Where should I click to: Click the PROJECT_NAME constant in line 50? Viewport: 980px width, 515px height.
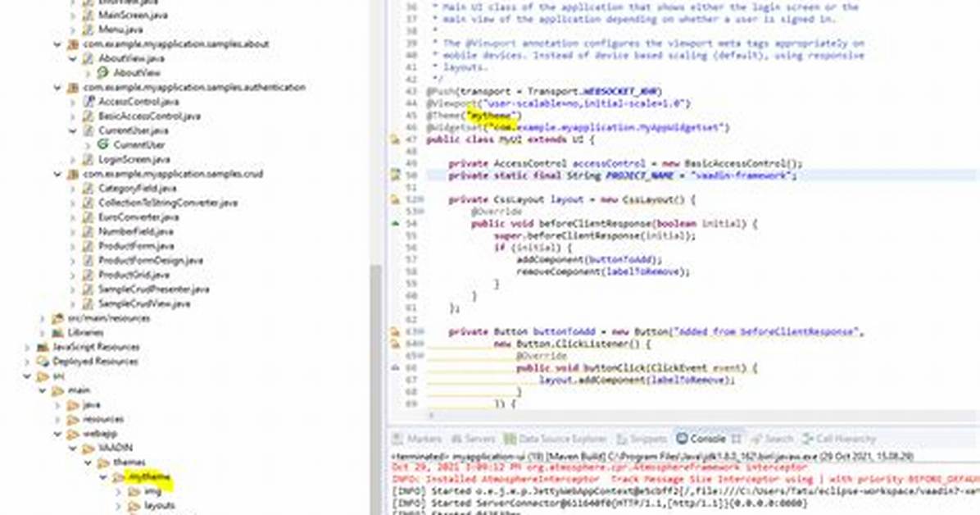(639, 175)
